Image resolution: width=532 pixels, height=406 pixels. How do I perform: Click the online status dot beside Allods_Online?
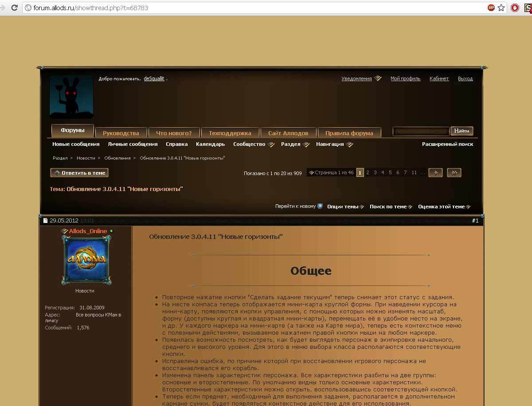click(111, 231)
